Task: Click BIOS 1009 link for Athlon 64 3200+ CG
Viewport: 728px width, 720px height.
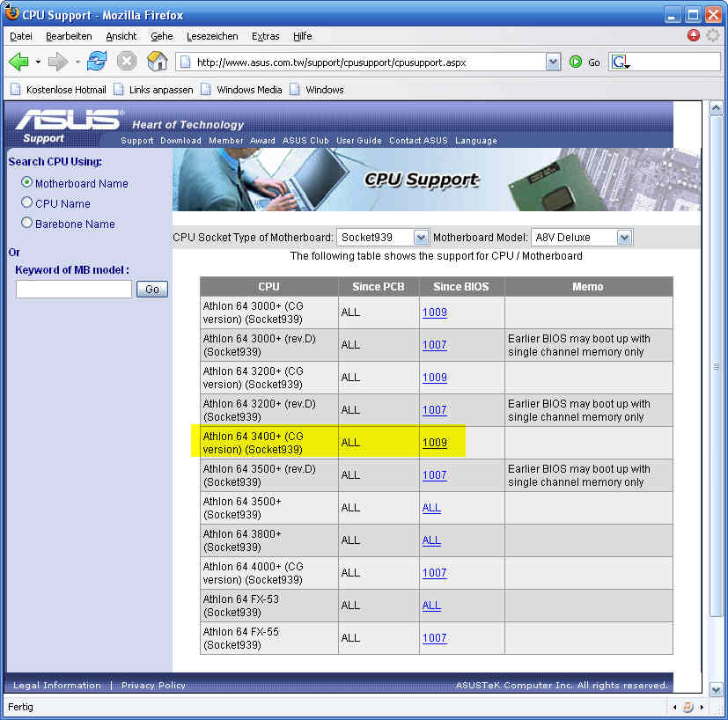Action: pos(435,378)
